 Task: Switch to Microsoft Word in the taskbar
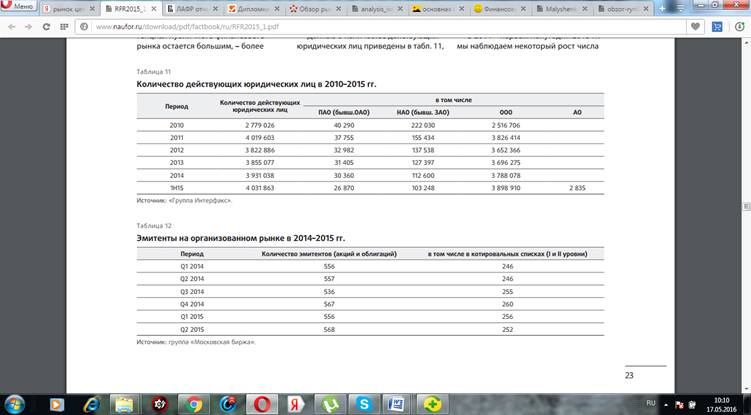(x=398, y=402)
